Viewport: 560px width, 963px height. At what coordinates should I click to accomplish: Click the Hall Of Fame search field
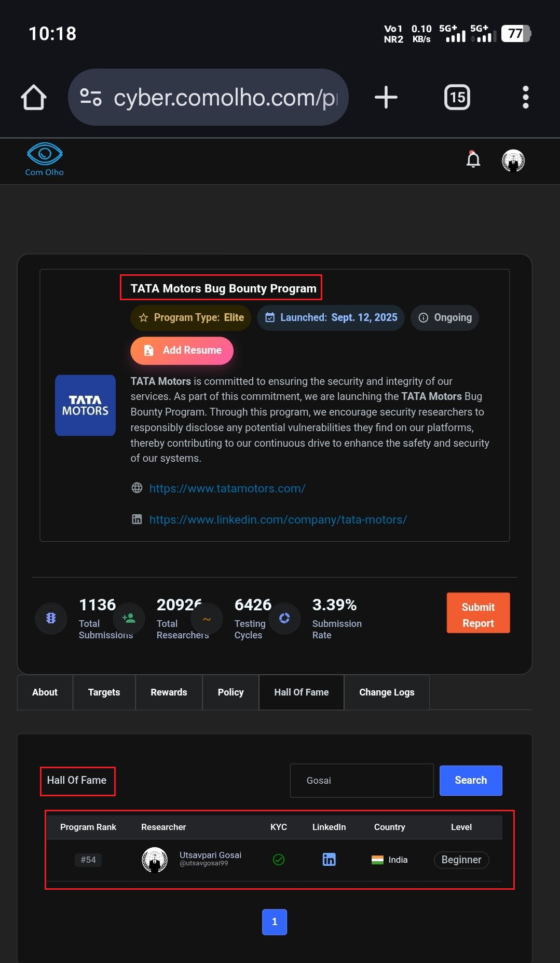pos(362,781)
